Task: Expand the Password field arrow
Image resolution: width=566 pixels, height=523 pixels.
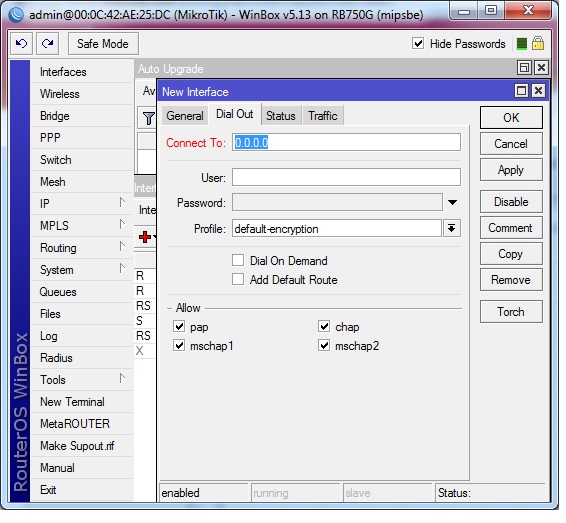Action: tap(452, 202)
